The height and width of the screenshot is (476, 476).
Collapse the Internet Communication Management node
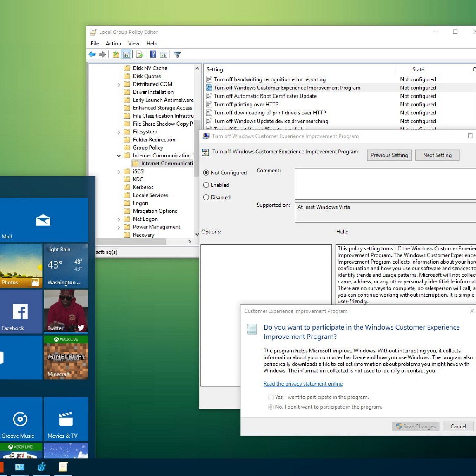coord(119,156)
